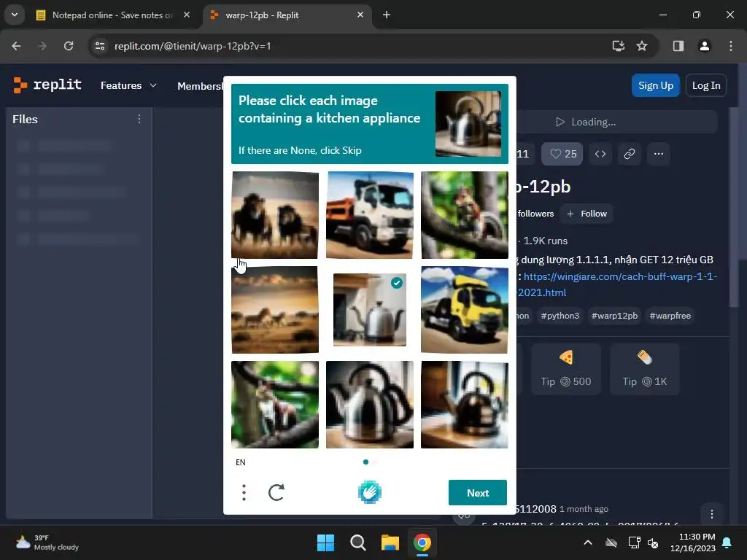The image size is (747, 560).
Task: Click the weather widget on taskbar
Action: 47,542
